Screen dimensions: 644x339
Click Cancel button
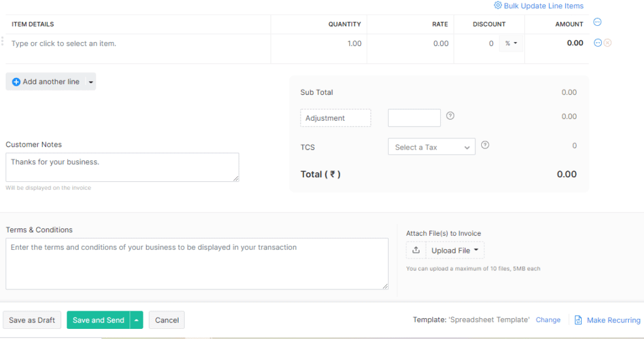167,320
